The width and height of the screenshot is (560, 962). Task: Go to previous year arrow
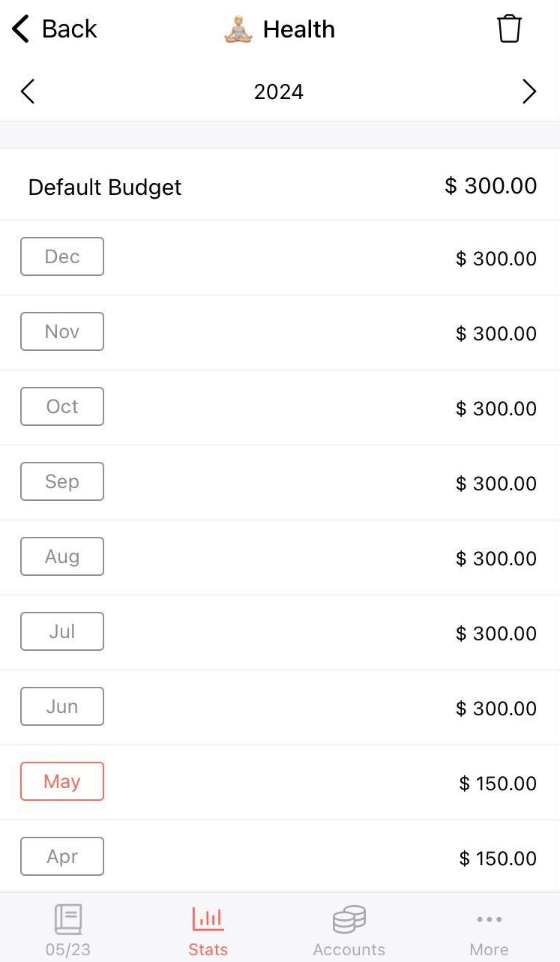28,91
